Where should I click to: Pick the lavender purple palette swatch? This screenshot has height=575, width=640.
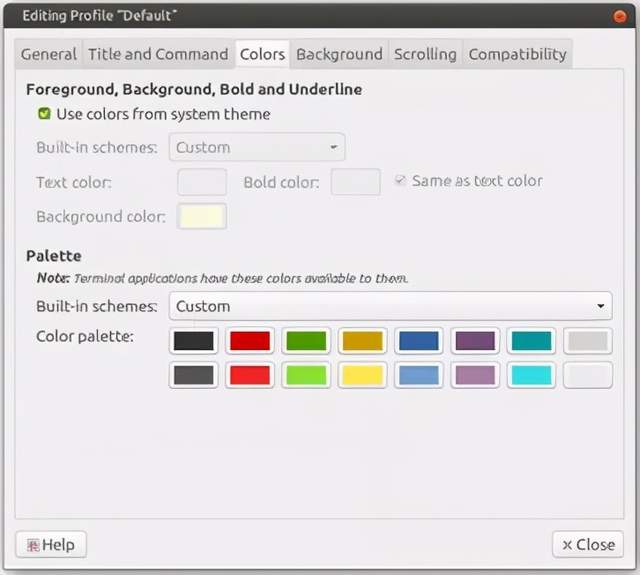(475, 375)
